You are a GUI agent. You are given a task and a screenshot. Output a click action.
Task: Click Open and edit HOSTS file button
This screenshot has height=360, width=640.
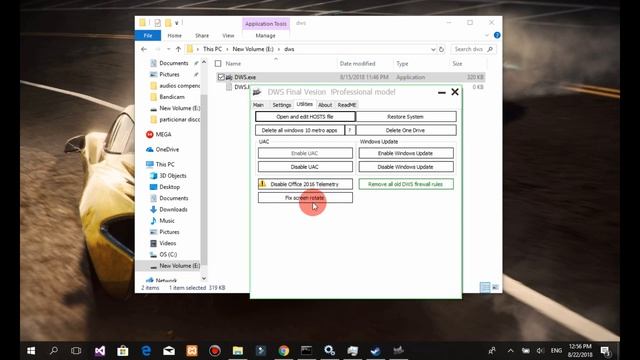[305, 117]
